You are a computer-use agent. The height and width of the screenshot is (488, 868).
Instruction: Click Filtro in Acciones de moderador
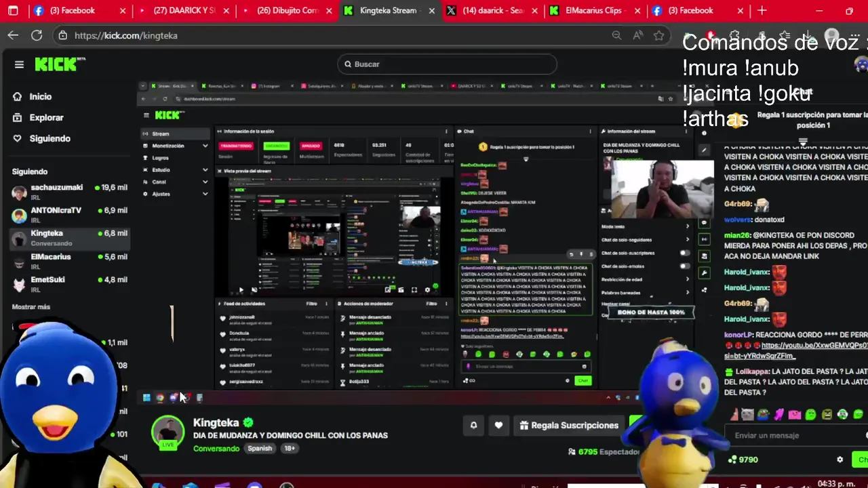tap(431, 304)
